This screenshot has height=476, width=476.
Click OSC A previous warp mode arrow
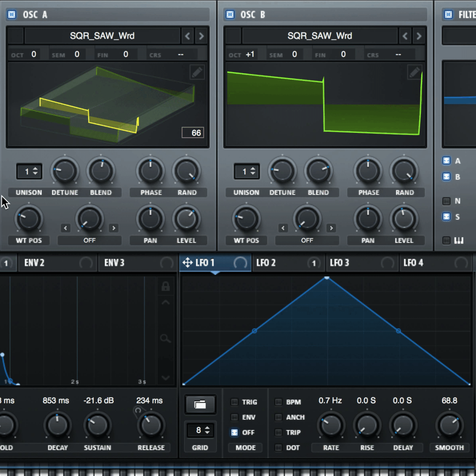click(65, 228)
